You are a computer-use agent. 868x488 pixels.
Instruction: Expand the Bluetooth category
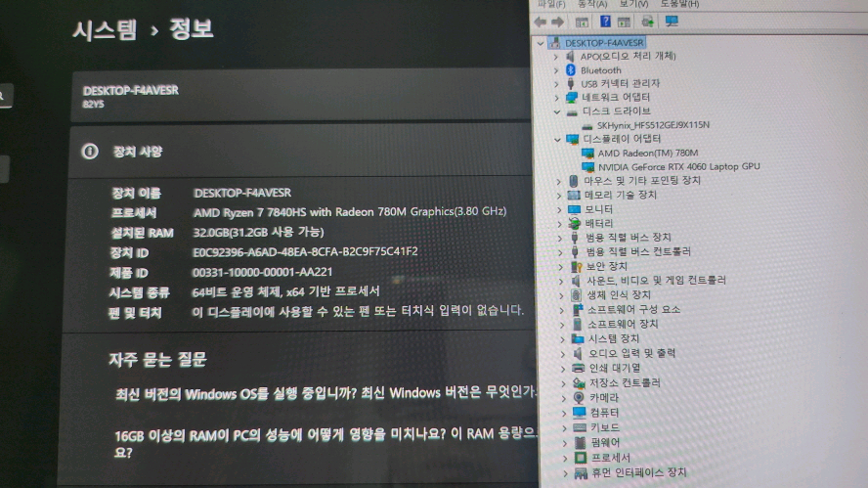tap(556, 70)
